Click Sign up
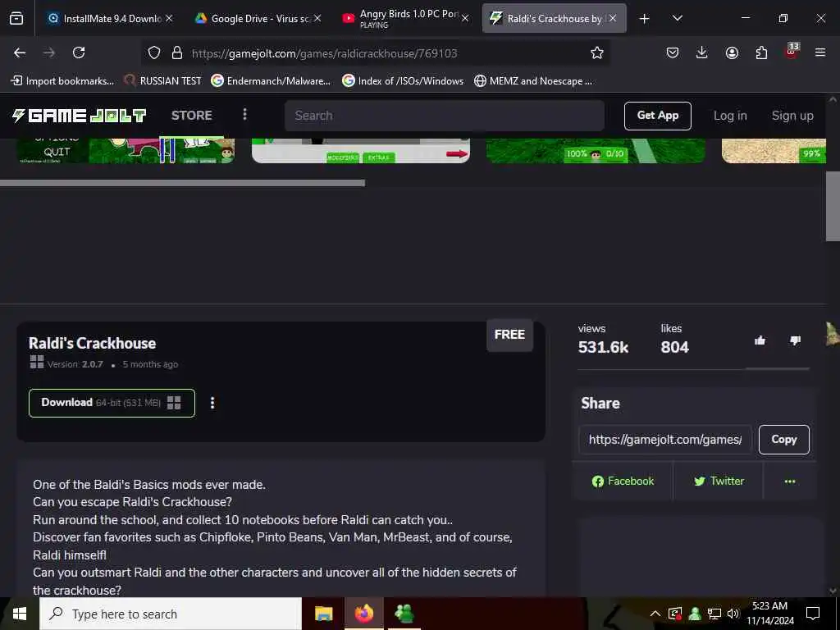 pyautogui.click(x=792, y=116)
